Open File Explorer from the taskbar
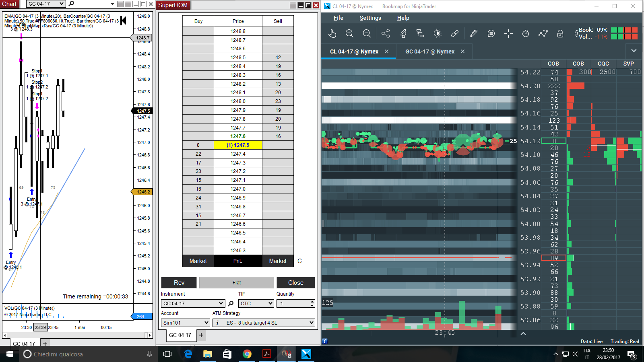 pos(208,354)
